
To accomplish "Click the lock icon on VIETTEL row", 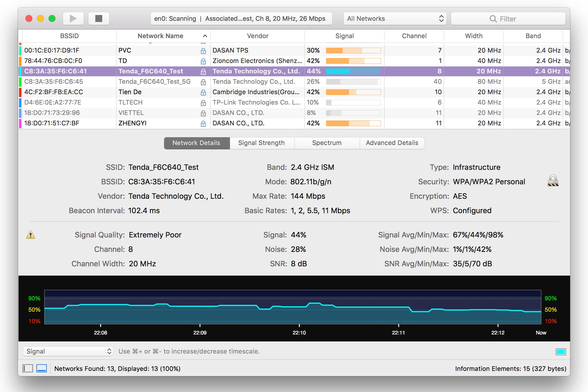I will point(203,113).
